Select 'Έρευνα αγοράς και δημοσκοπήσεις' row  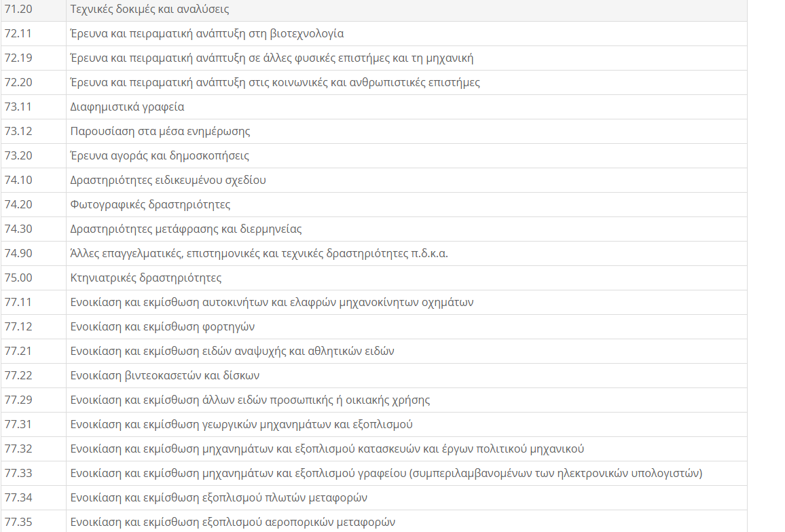tap(374, 155)
